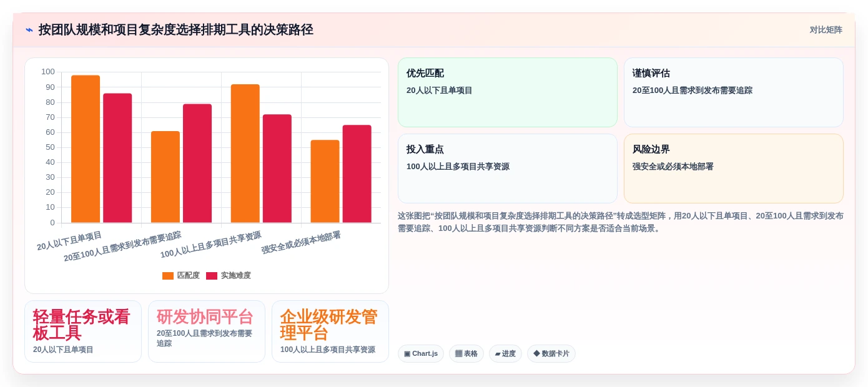Click the icon inside the Chart.js chip
Screen dimensions: 868x387
[407, 354]
